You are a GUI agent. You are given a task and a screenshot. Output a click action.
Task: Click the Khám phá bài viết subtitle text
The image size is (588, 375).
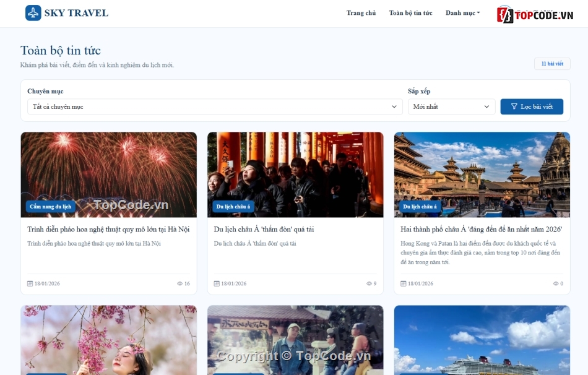[97, 65]
